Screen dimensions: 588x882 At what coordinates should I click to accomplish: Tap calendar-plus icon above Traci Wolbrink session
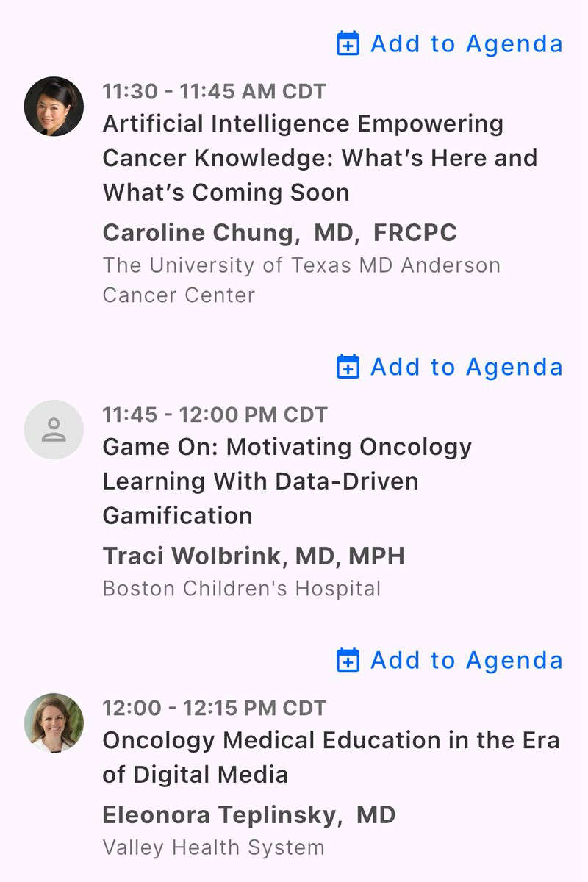[x=348, y=366]
